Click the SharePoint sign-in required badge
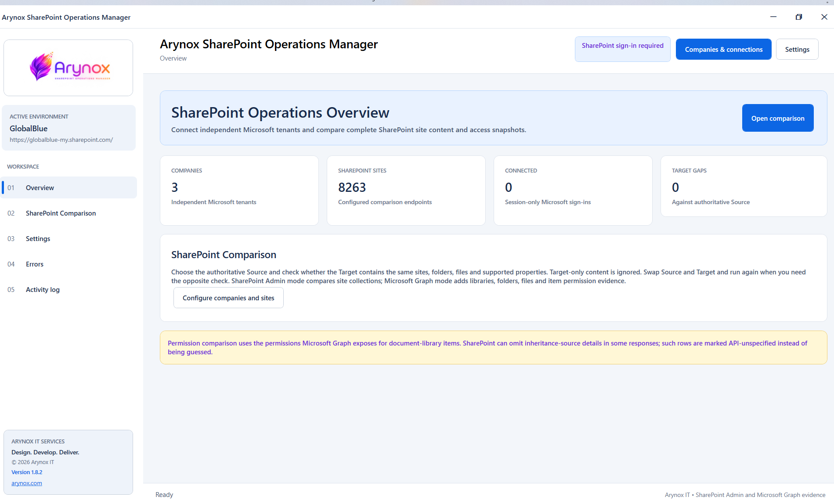This screenshot has width=834, height=504. (x=622, y=49)
